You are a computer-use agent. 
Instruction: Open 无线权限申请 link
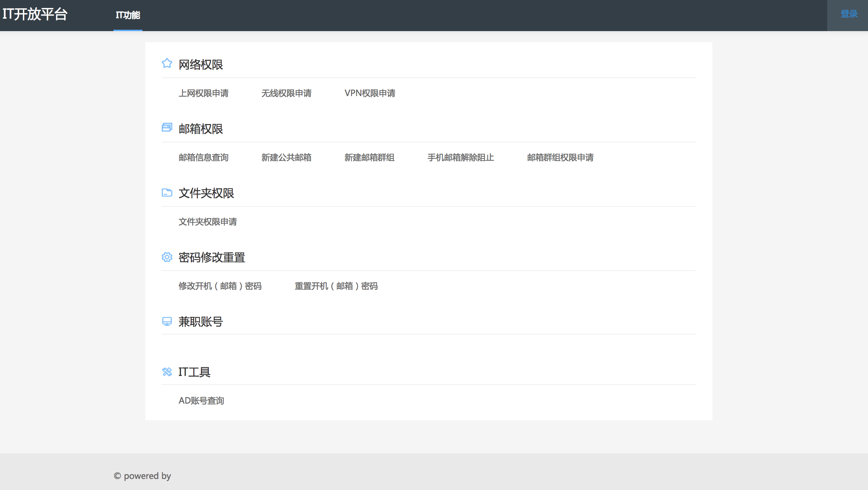click(x=286, y=93)
